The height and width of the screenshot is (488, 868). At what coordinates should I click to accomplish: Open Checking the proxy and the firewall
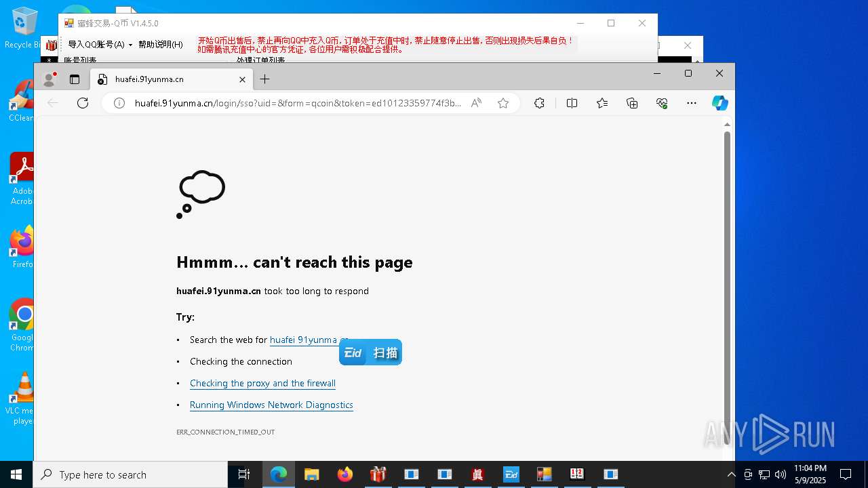coord(262,384)
